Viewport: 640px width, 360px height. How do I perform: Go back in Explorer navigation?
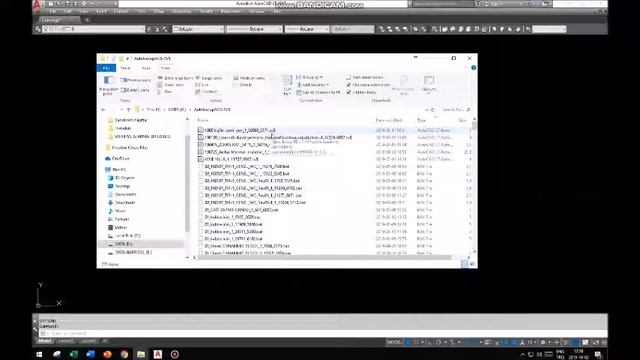103,110
